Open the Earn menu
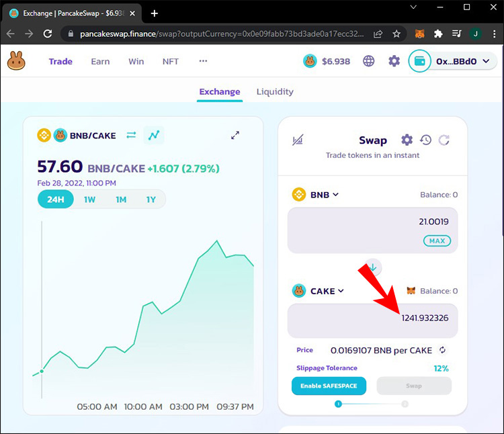This screenshot has width=504, height=434. click(100, 61)
